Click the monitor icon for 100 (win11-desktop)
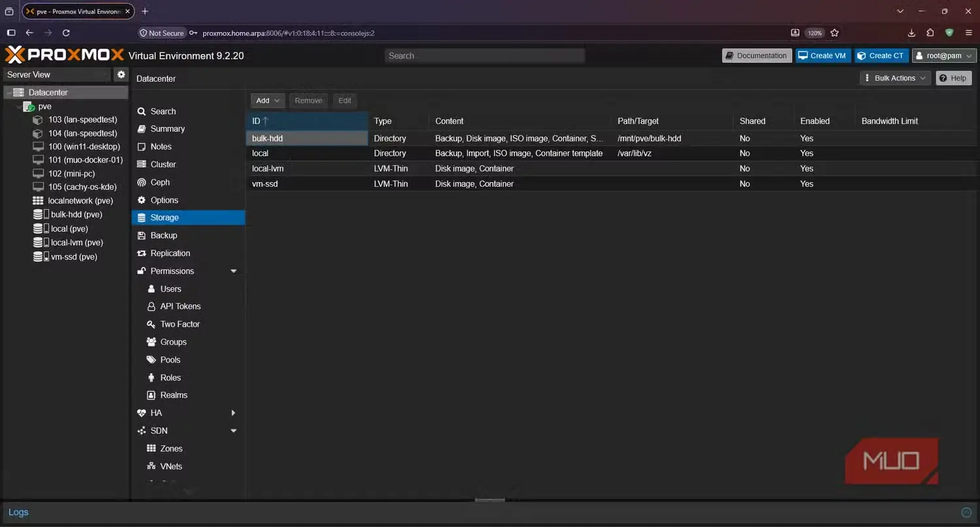Image resolution: width=980 pixels, height=527 pixels. (x=38, y=146)
